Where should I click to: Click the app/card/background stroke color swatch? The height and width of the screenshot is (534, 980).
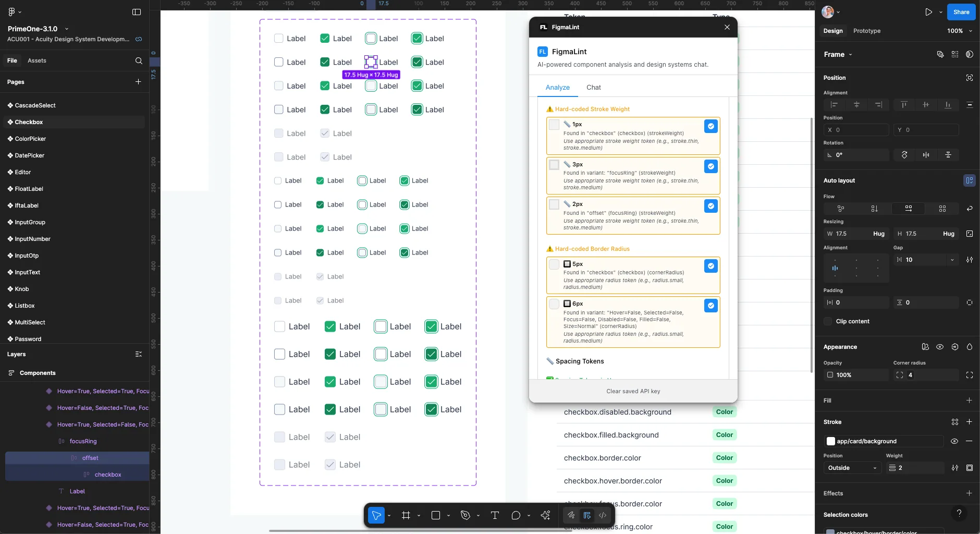[831, 441]
